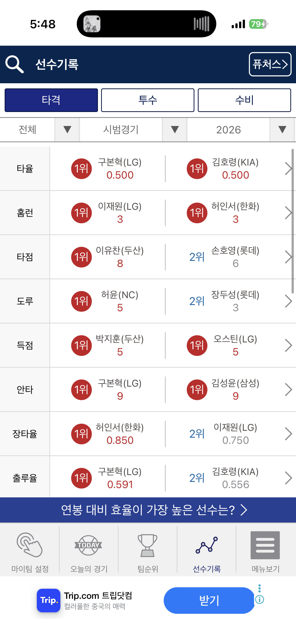Tap the ad info icon
This screenshot has width=296, height=644.
coord(259,599)
